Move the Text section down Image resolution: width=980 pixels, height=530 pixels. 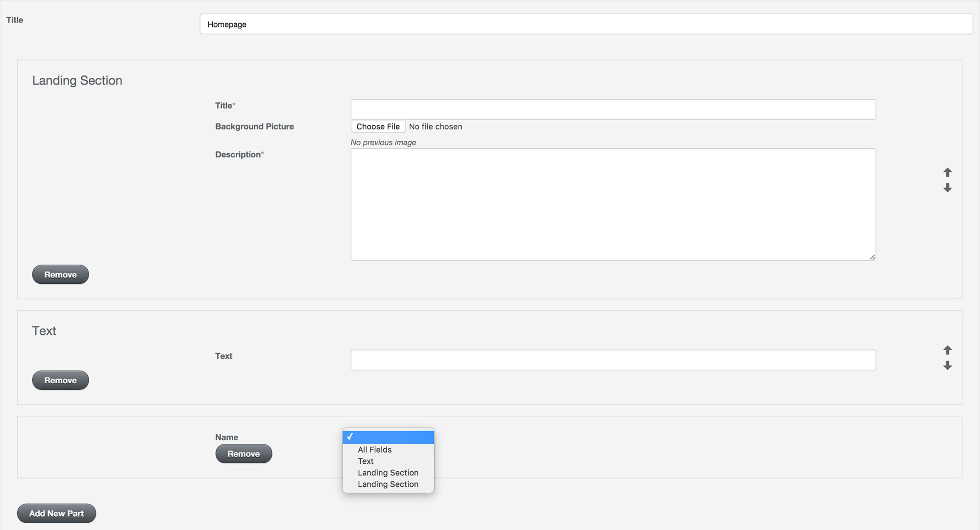(948, 365)
